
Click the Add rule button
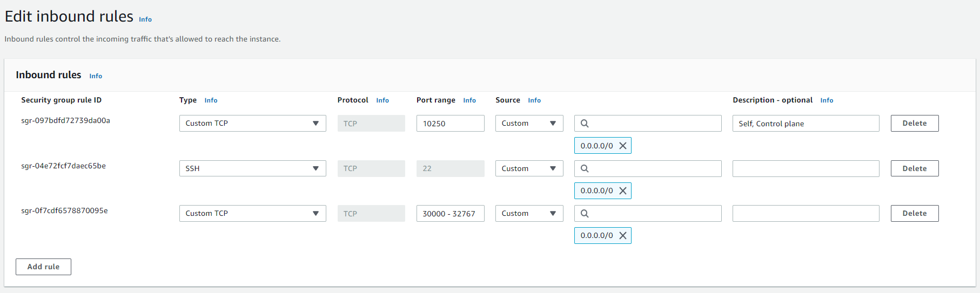43,267
